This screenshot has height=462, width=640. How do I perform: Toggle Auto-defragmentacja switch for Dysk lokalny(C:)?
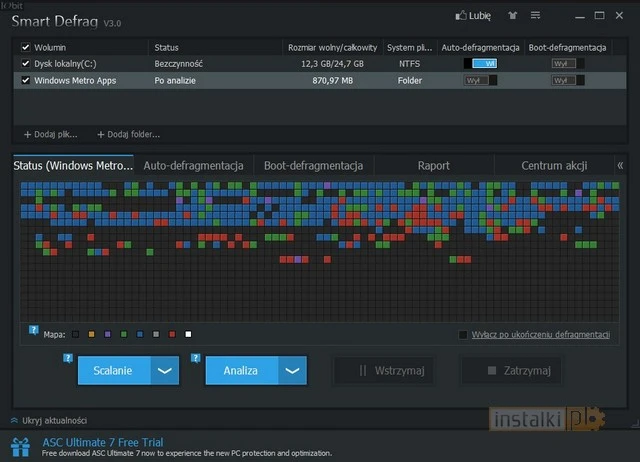tap(480, 63)
